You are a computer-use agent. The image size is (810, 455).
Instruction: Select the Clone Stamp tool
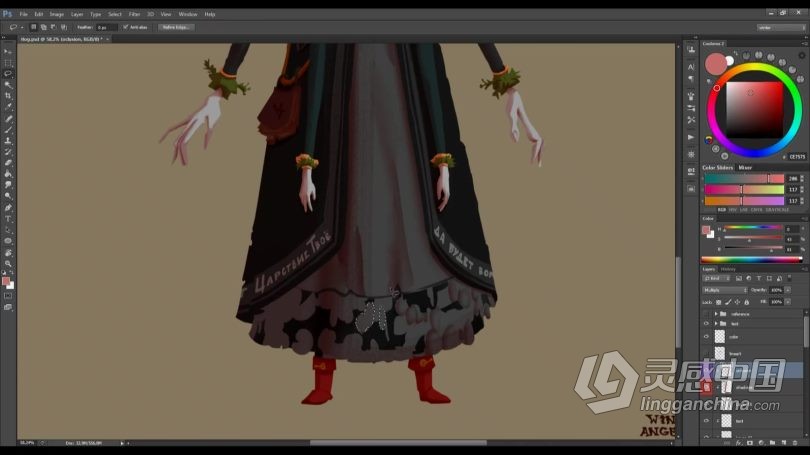tap(8, 140)
